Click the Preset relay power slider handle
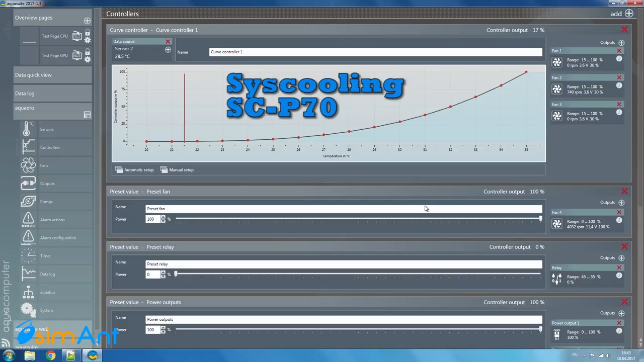 point(176,274)
